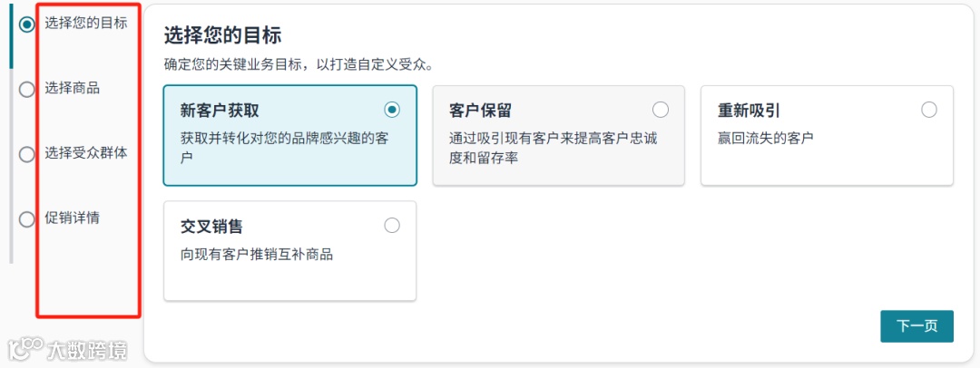Click the 客户保留 card title
980x368 pixels.
481,111
